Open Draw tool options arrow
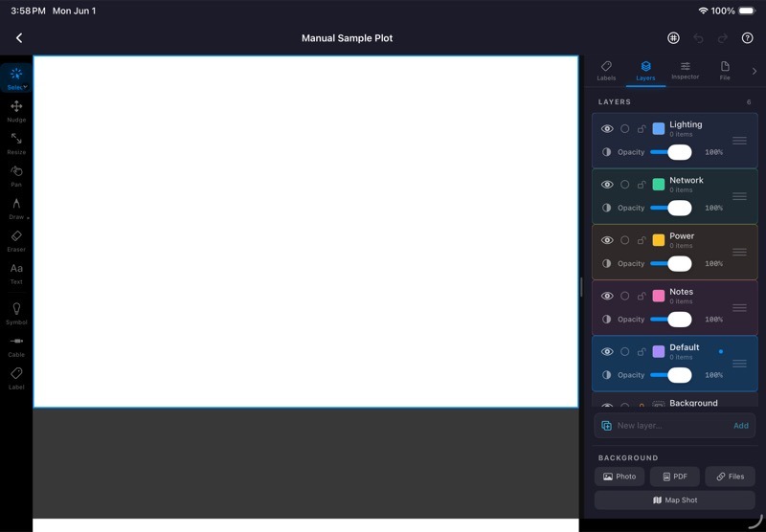The image size is (766, 532). point(28,218)
